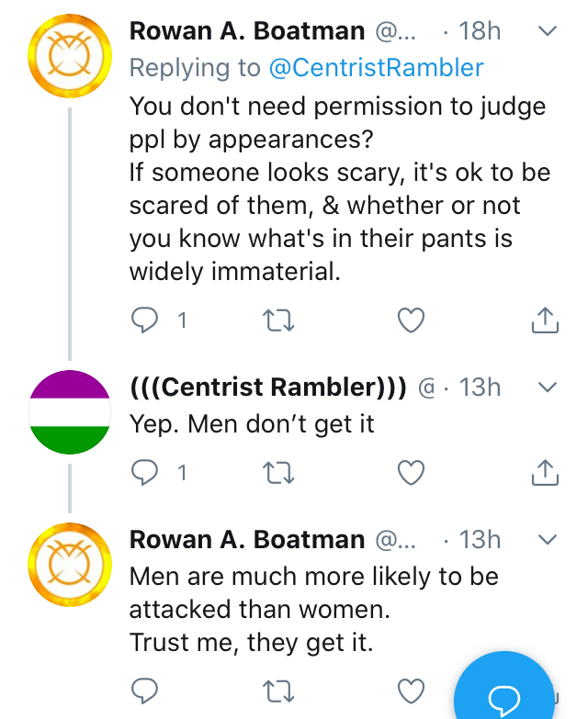Reply to the 'Trust me, they get it' tweet
The width and height of the screenshot is (588, 719).
[x=146, y=691]
